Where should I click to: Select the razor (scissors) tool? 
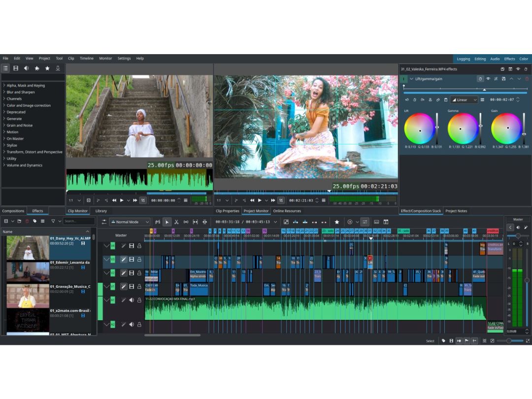(x=176, y=222)
